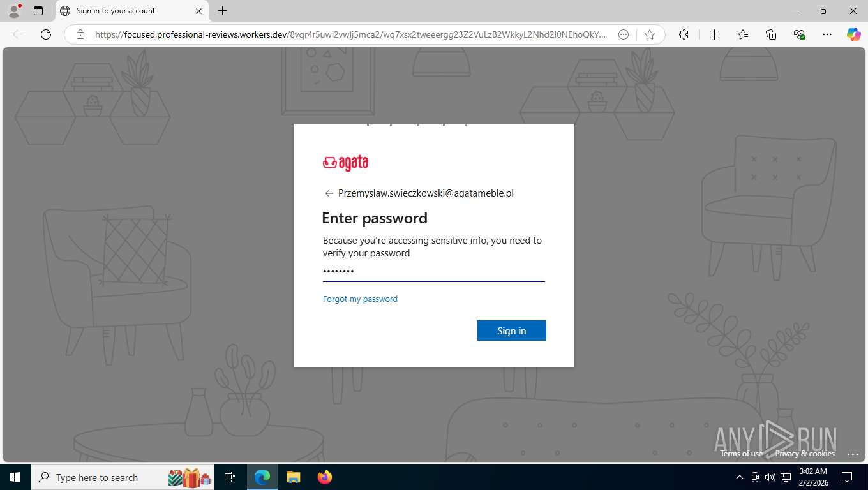868x490 pixels.
Task: Click the Terms of use link
Action: [742, 454]
